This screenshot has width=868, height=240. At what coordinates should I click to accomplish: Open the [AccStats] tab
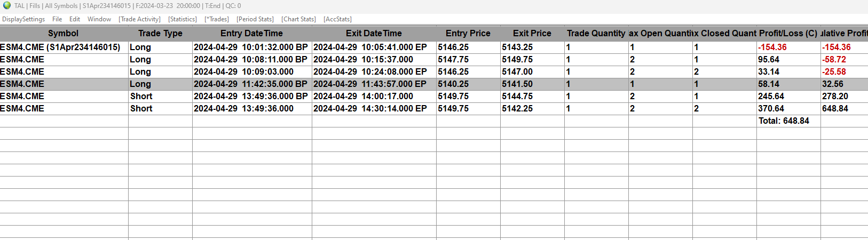337,19
